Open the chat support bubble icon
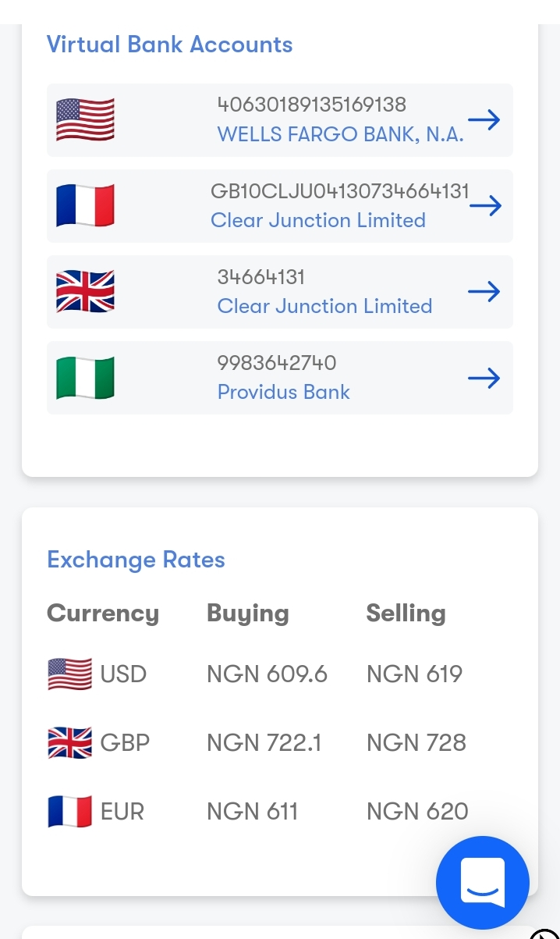This screenshot has height=939, width=560. point(482,882)
